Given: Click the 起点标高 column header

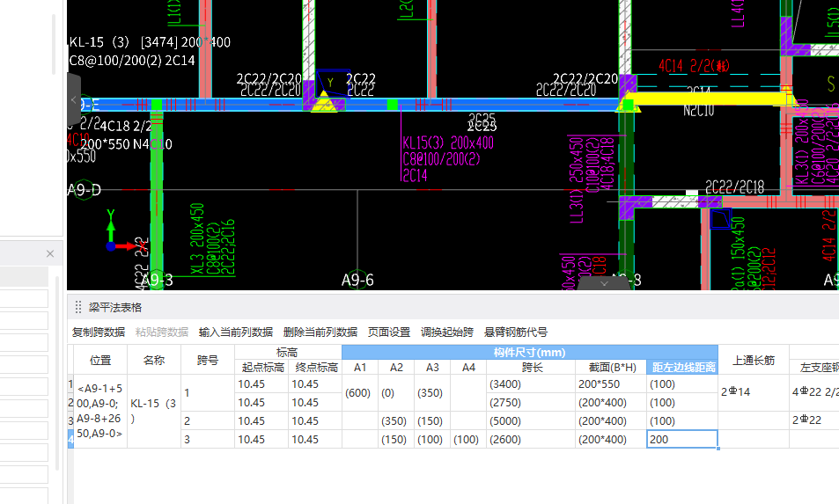Looking at the screenshot, I should click(261, 367).
